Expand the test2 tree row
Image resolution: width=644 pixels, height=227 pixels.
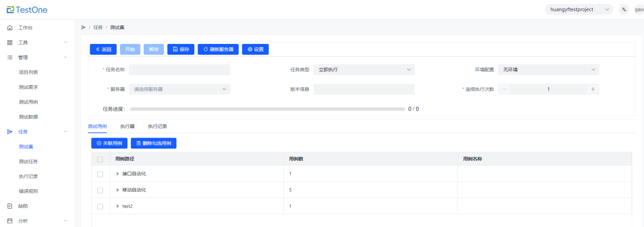coord(118,206)
